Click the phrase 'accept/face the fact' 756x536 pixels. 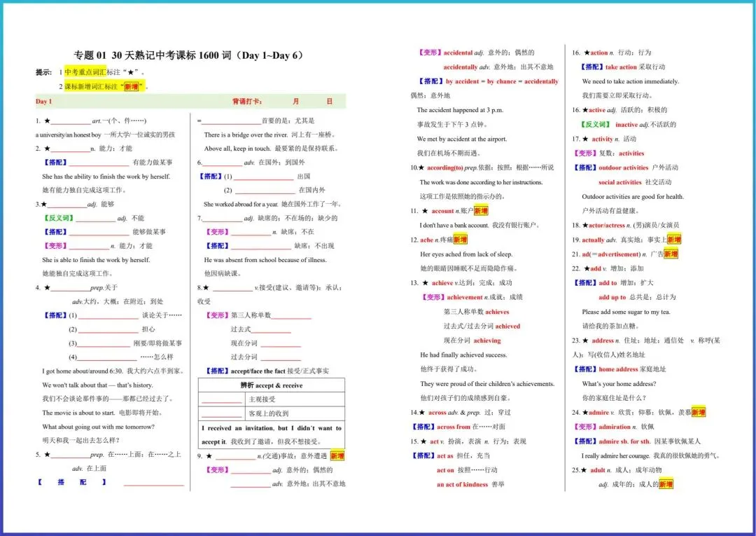[258, 371]
